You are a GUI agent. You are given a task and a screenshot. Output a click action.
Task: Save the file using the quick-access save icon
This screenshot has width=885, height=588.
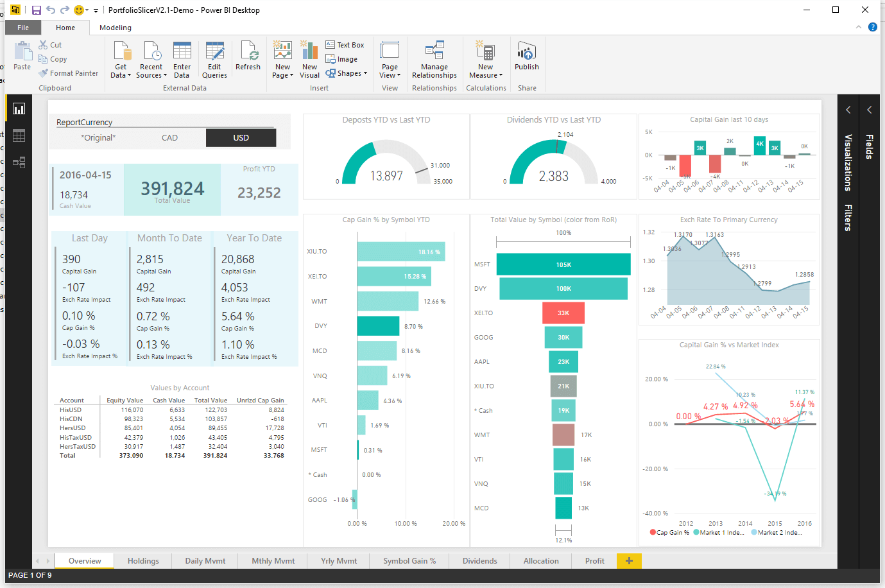[x=37, y=10]
